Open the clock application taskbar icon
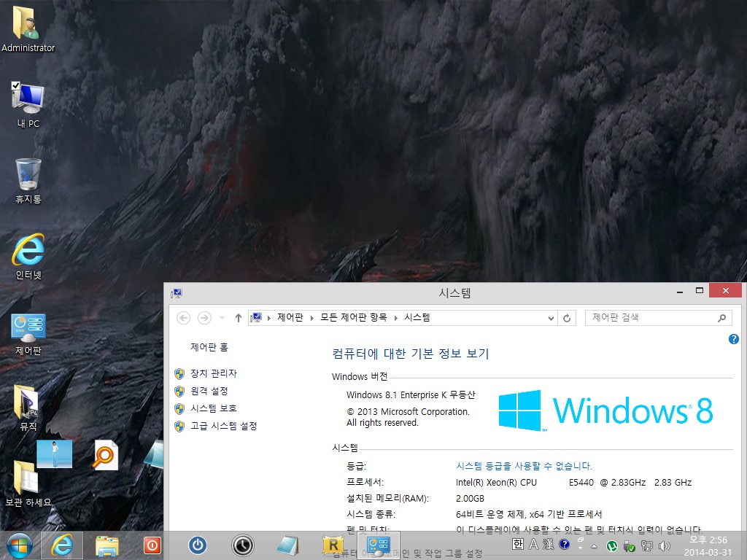The width and height of the screenshot is (747, 560). (242, 545)
